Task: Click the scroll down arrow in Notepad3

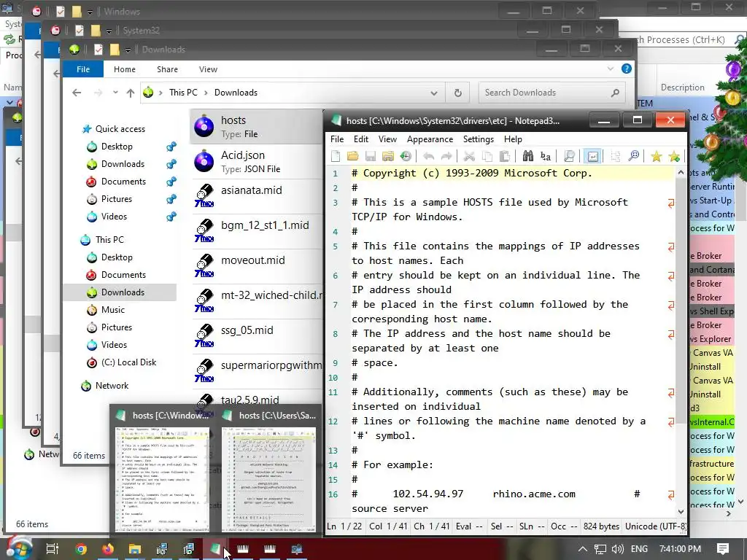Action: tap(681, 511)
